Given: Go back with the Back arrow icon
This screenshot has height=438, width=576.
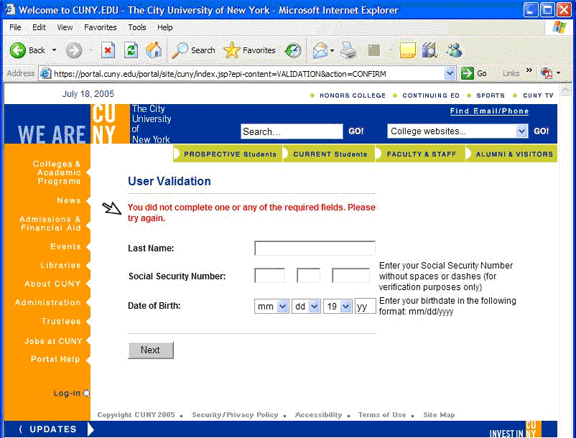Looking at the screenshot, I should [x=17, y=50].
